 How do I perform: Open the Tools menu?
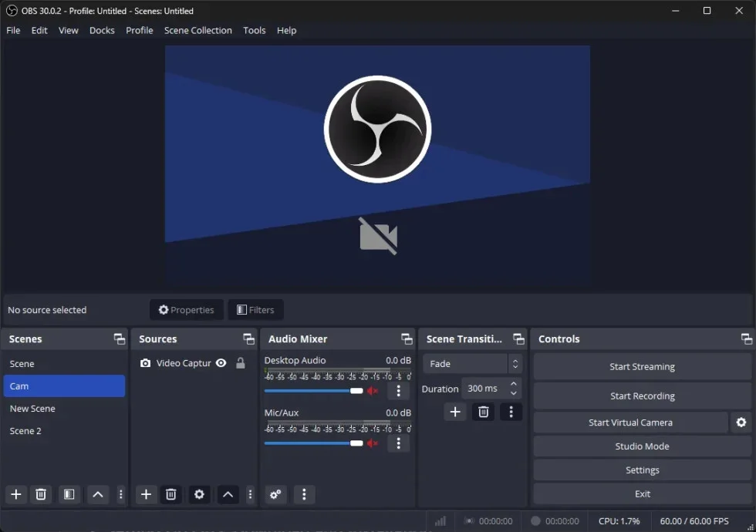pos(255,30)
